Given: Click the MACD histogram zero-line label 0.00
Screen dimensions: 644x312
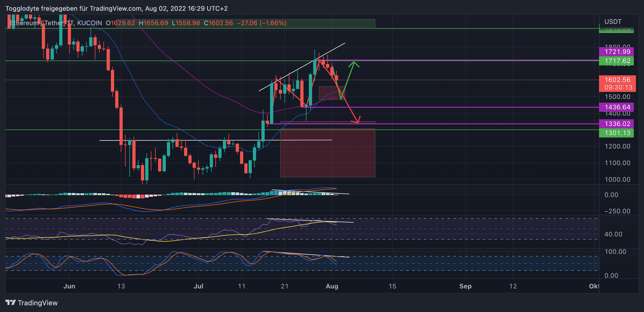Looking at the screenshot, I should (x=611, y=195).
